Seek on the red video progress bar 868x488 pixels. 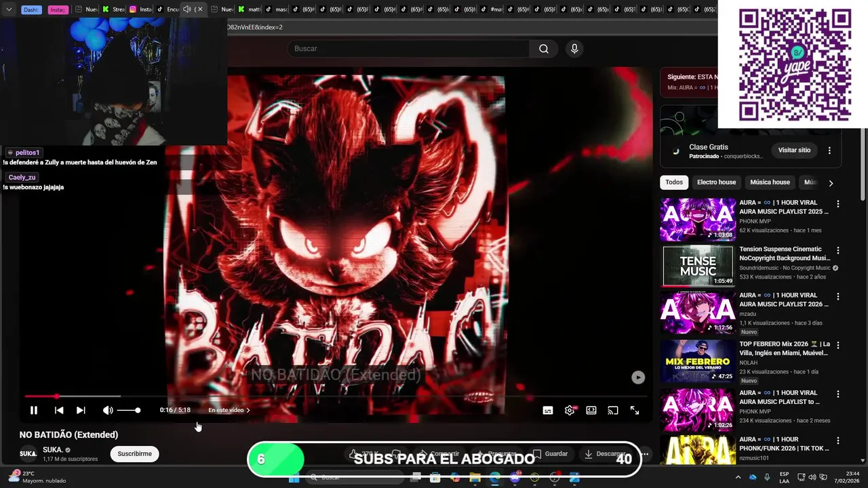coord(336,396)
